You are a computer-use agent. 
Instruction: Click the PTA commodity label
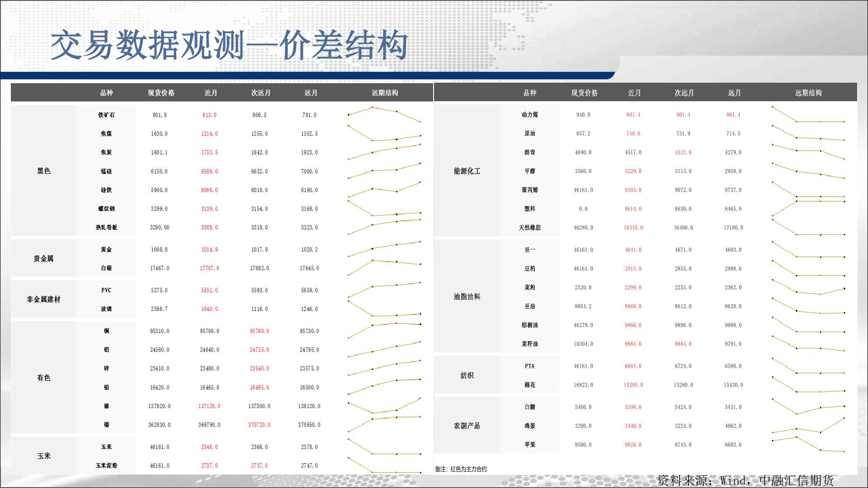click(529, 366)
